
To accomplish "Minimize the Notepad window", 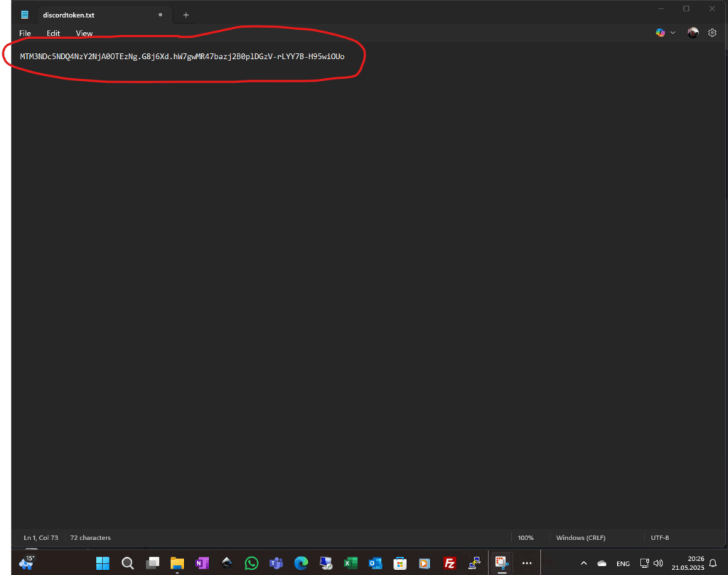I will [x=660, y=9].
